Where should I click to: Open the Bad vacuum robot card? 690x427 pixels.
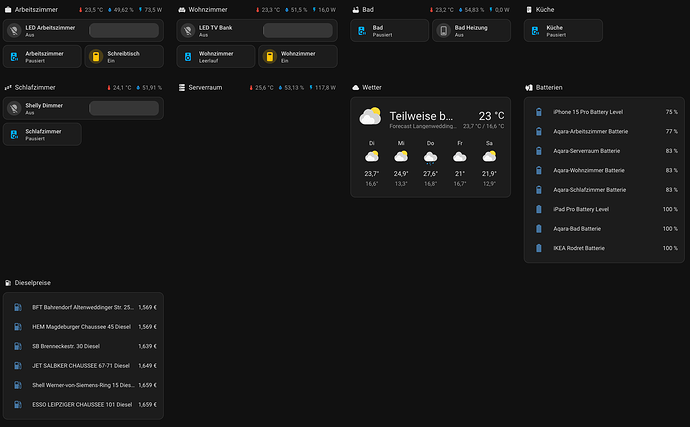pos(389,30)
